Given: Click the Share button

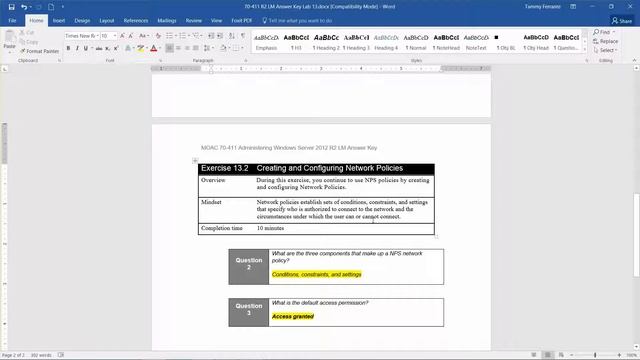Looking at the screenshot, I should point(622,20).
